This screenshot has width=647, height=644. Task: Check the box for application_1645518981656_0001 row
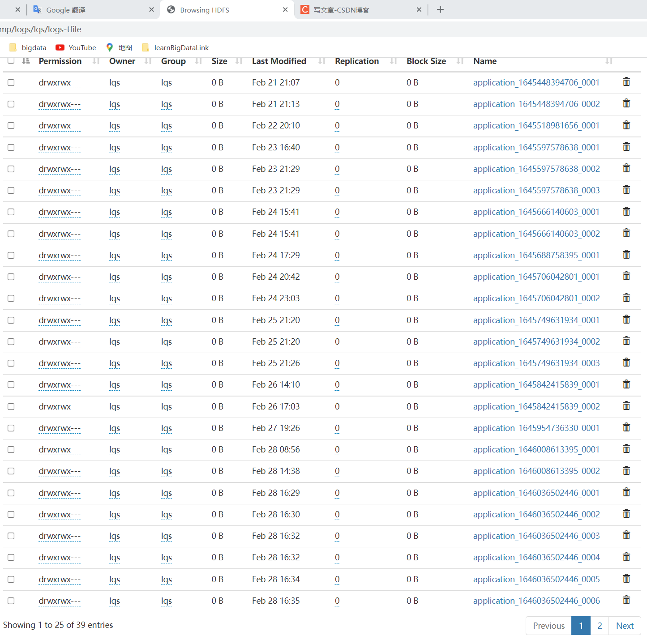(11, 125)
